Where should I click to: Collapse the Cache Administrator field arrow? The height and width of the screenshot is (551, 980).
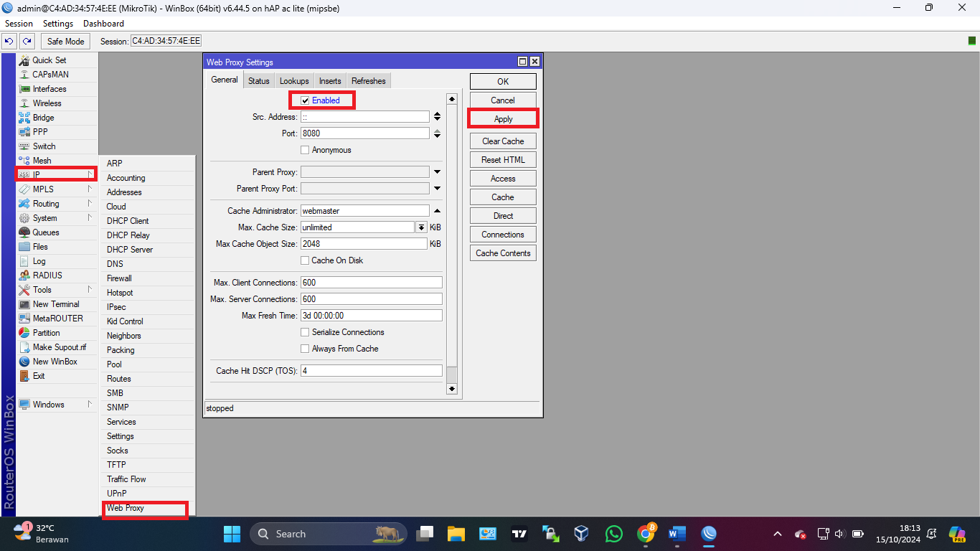point(437,211)
